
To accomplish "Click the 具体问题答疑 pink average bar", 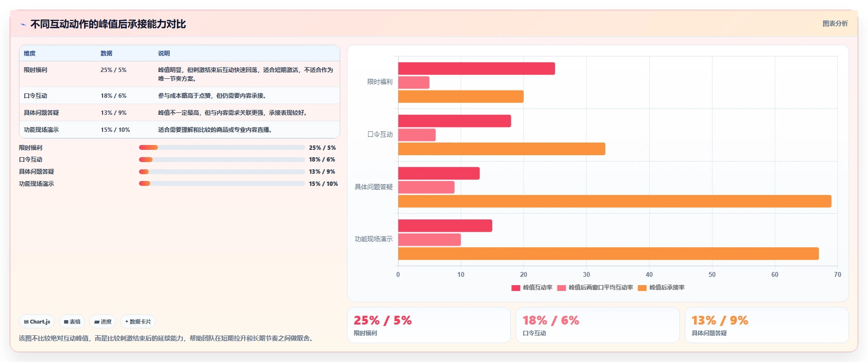I will pos(426,187).
